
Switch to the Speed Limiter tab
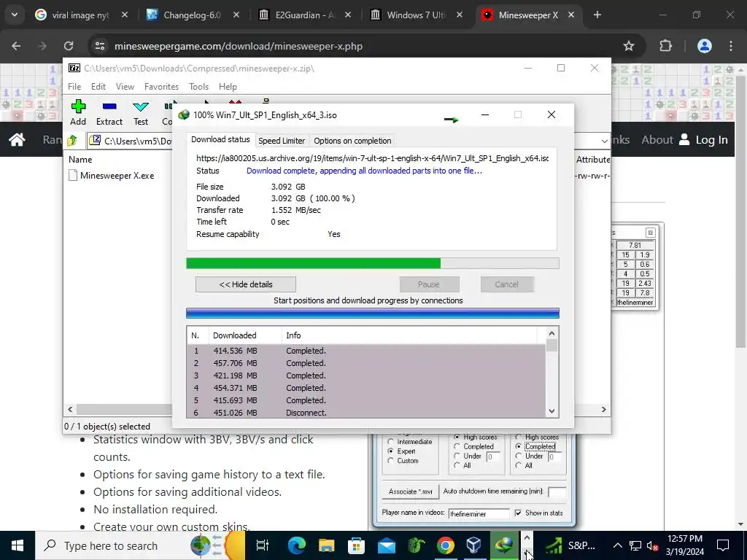point(282,141)
